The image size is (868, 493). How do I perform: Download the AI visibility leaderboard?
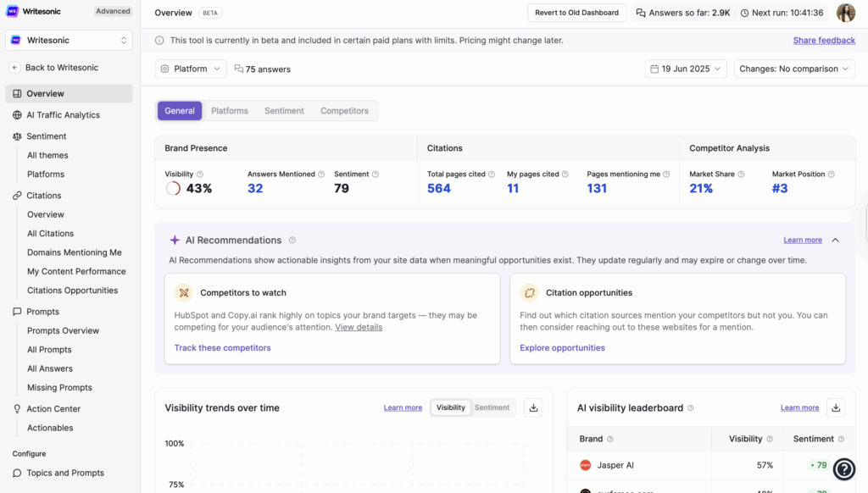coord(836,407)
